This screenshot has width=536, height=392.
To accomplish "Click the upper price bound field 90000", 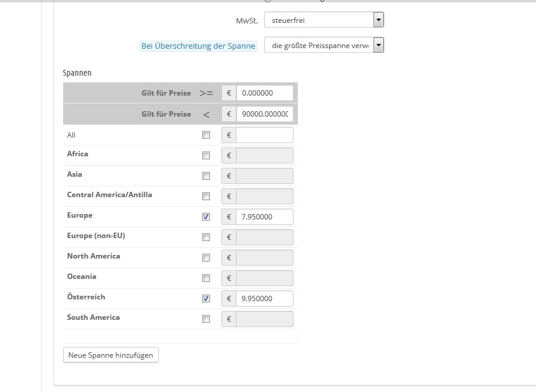I will [264, 114].
